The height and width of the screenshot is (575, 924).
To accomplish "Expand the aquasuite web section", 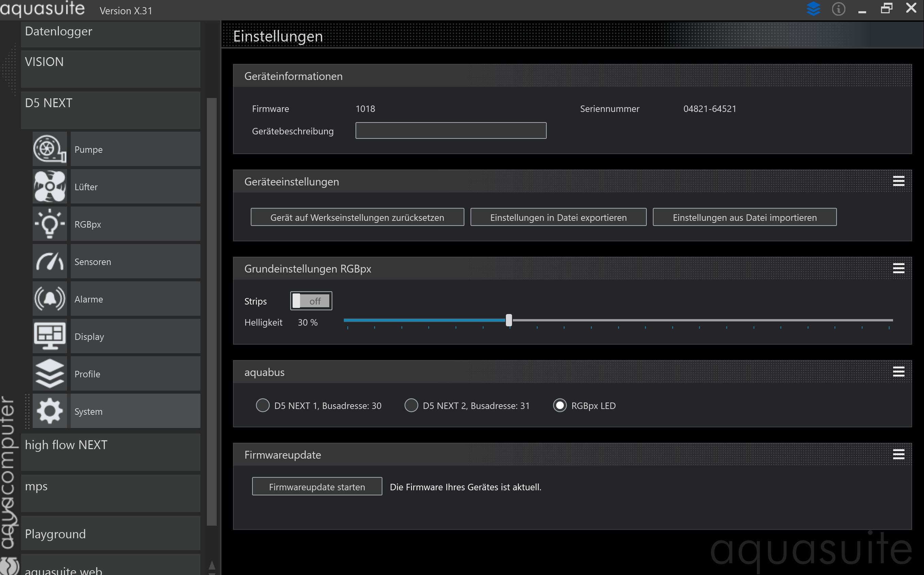I will (x=111, y=565).
